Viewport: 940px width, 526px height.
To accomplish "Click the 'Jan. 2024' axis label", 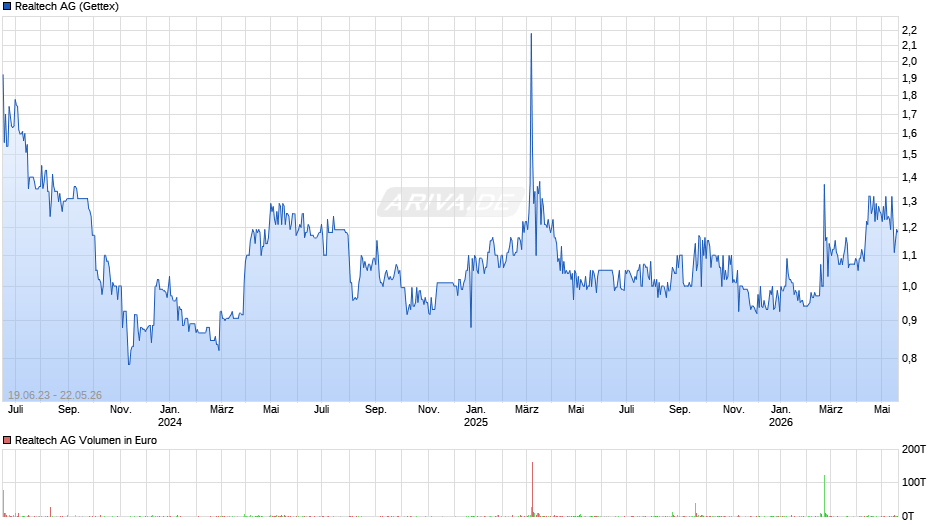I will coord(170,416).
